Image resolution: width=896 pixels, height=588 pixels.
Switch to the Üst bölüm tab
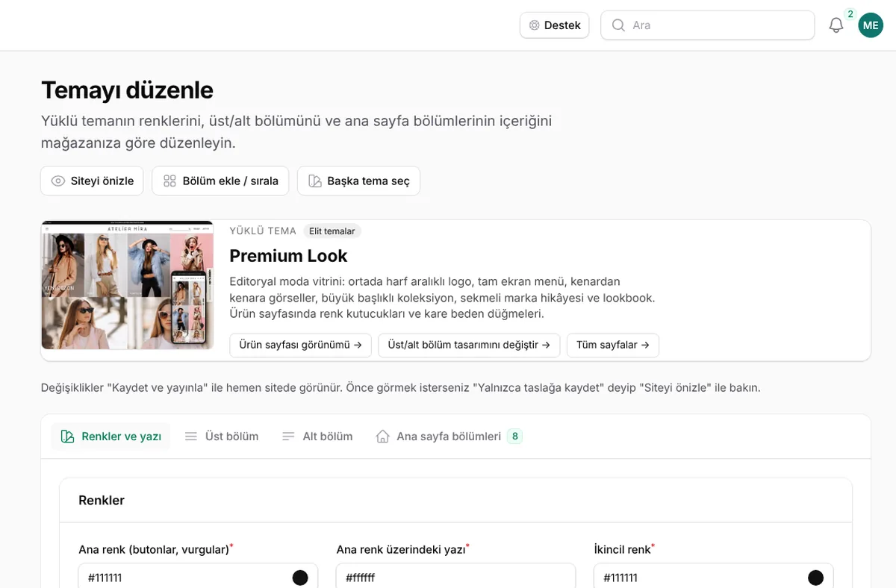pyautogui.click(x=222, y=437)
